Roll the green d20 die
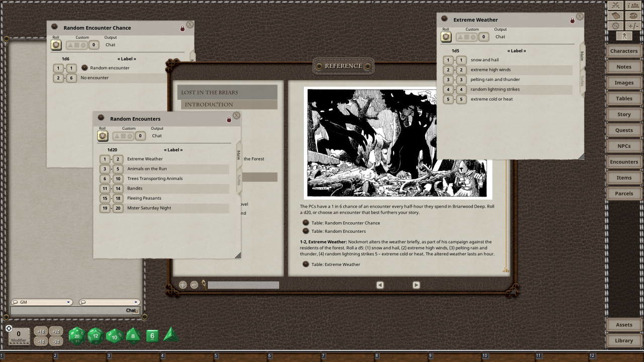644x362 pixels. 76,335
